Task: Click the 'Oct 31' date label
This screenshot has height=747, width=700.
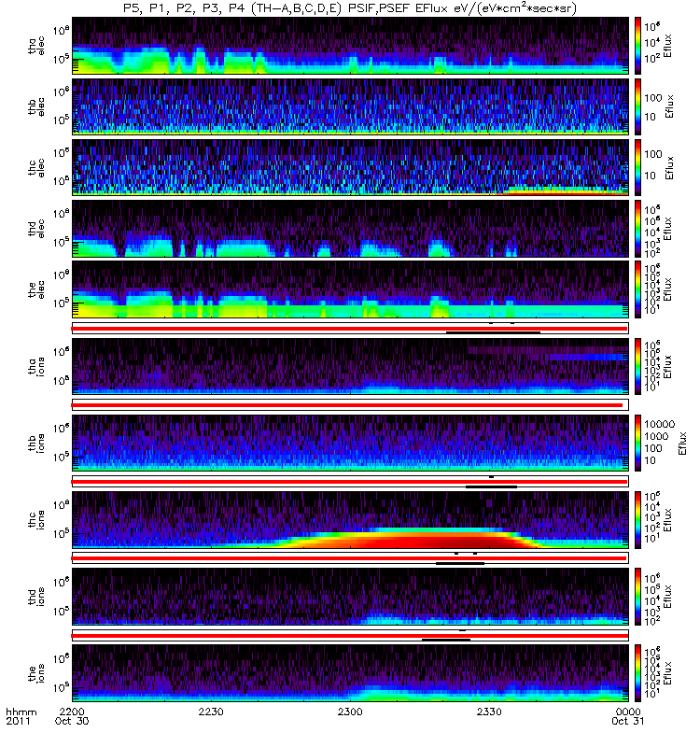Action: pyautogui.click(x=628, y=721)
